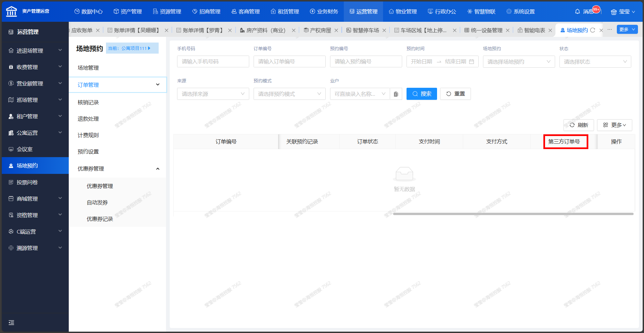
Task: Click the document icon beside 业户 field
Action: tap(396, 94)
